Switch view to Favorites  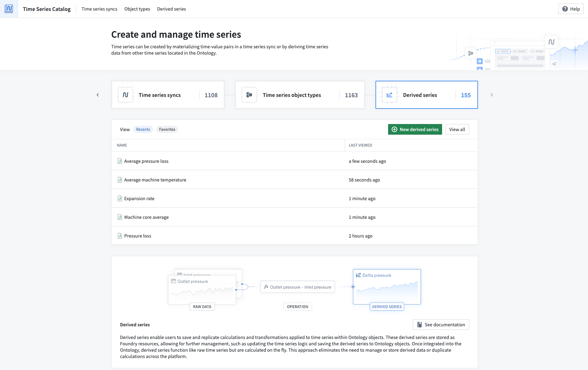167,129
